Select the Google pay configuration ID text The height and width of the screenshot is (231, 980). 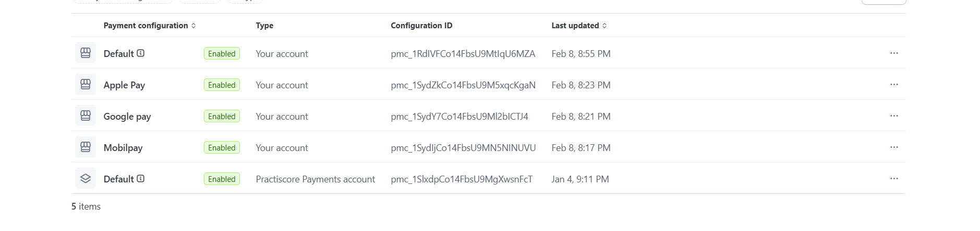pos(459,117)
